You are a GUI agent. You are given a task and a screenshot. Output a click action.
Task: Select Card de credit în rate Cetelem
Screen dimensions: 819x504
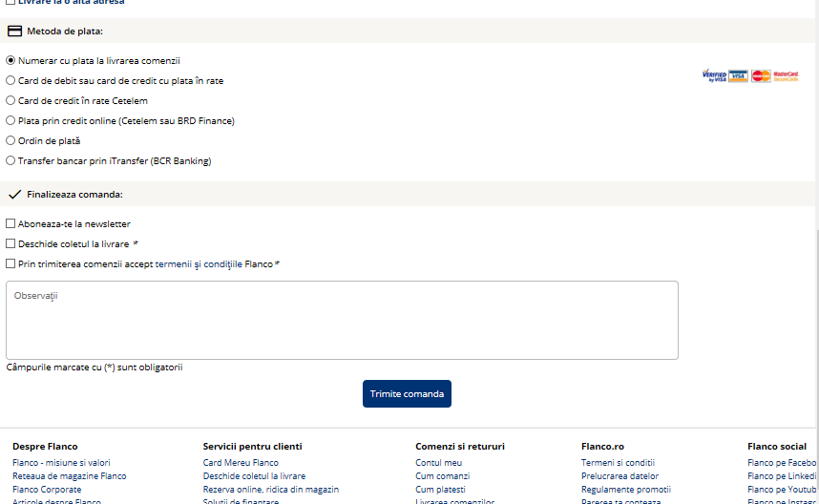click(x=10, y=101)
